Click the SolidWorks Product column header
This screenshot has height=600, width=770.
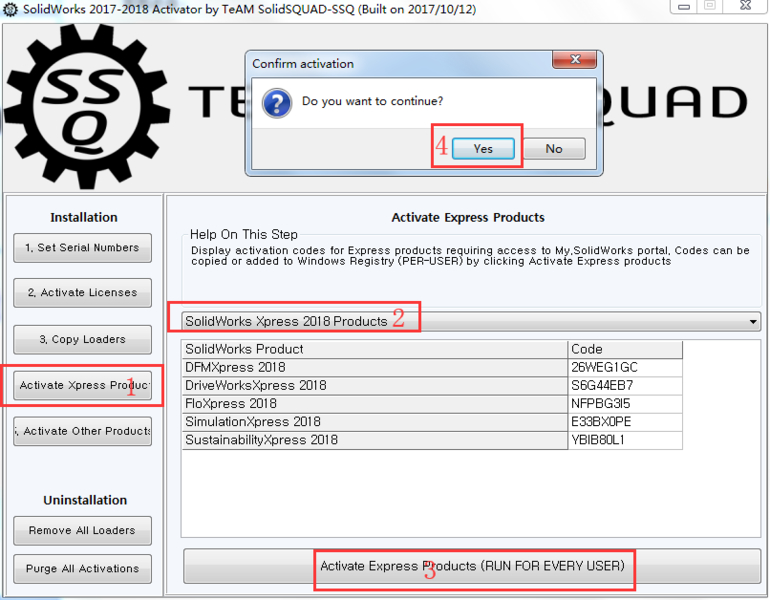pos(374,349)
